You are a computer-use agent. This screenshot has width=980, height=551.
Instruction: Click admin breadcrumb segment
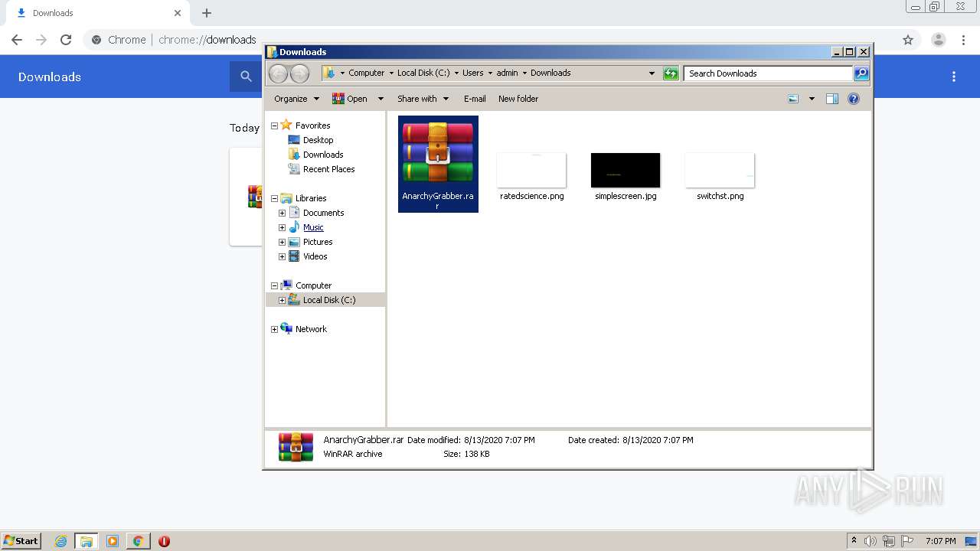[507, 73]
